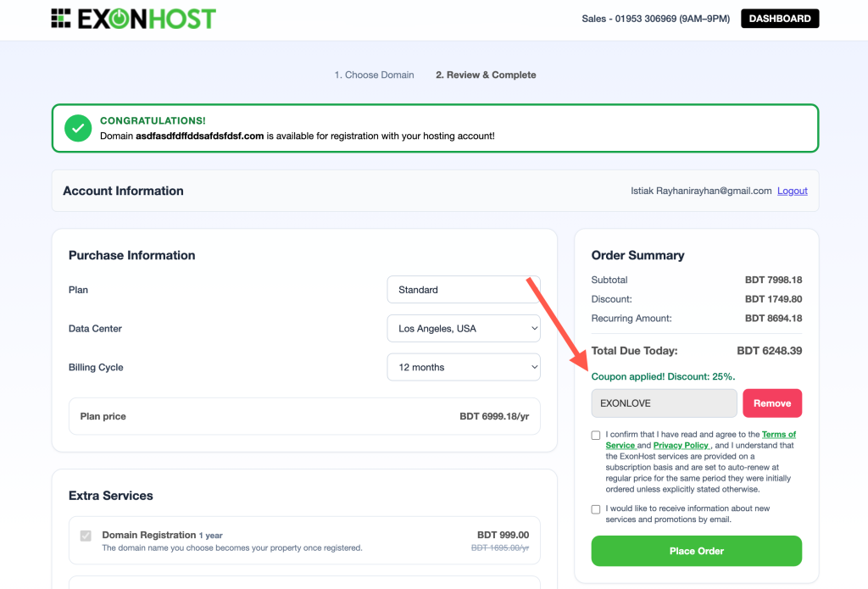868x589 pixels.
Task: Open the Dashboard
Action: [780, 19]
